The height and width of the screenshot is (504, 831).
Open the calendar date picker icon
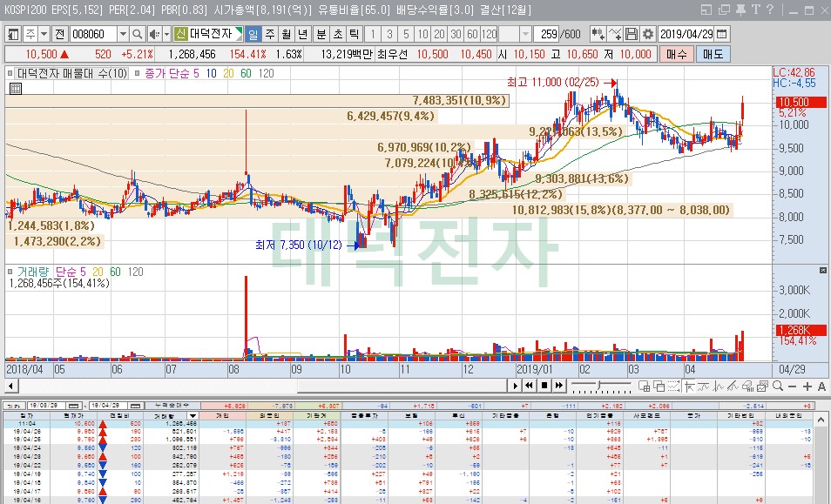click(721, 35)
